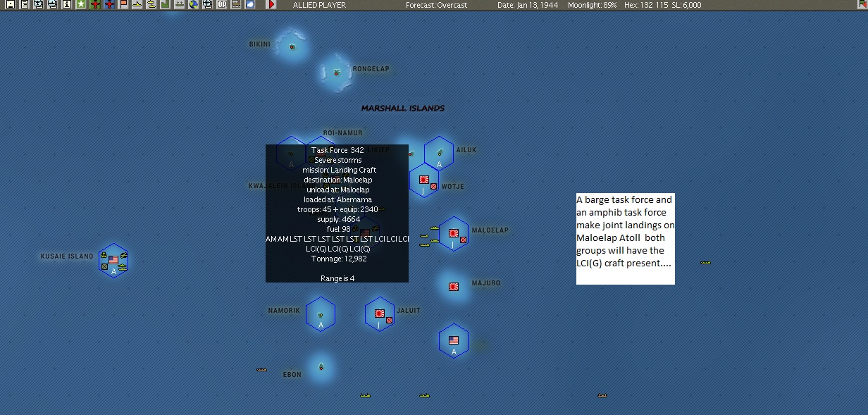The image size is (868, 415).
Task: Click the red end-turn arrow
Action: click(271, 4)
